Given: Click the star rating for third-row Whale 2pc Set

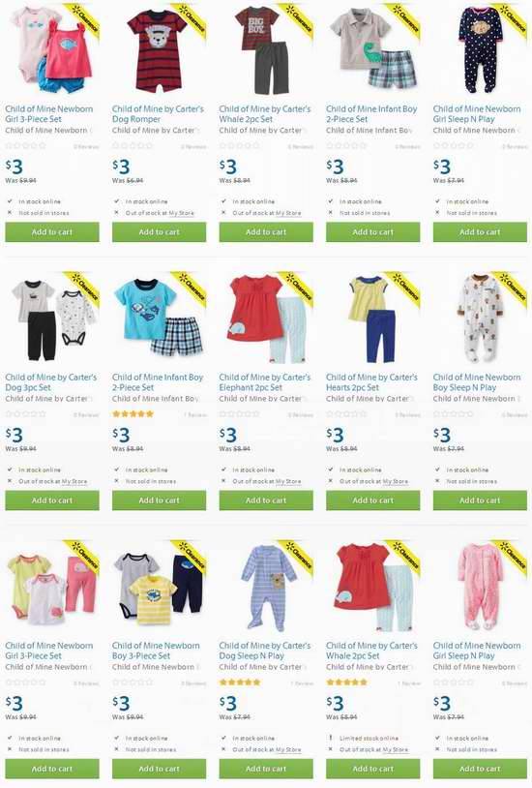Looking at the screenshot, I should (x=347, y=682).
